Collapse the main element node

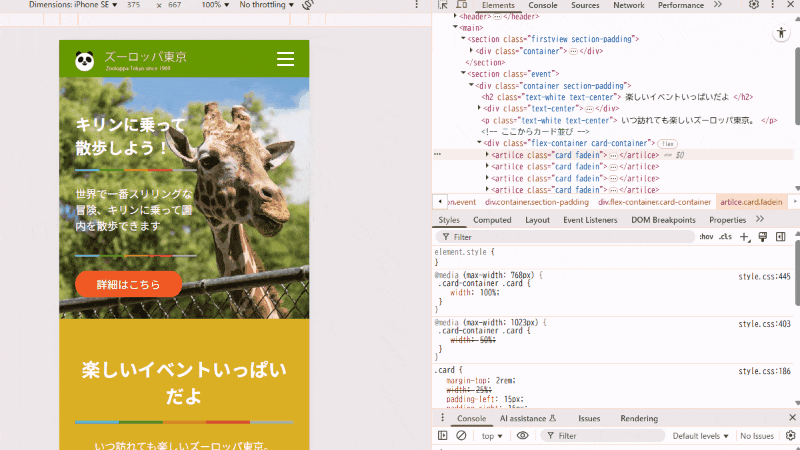click(x=456, y=28)
